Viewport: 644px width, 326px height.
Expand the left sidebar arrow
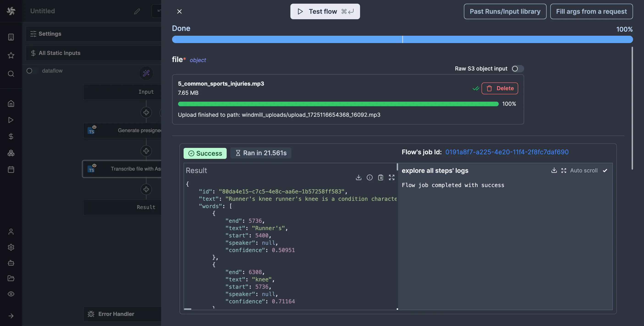coord(11,316)
